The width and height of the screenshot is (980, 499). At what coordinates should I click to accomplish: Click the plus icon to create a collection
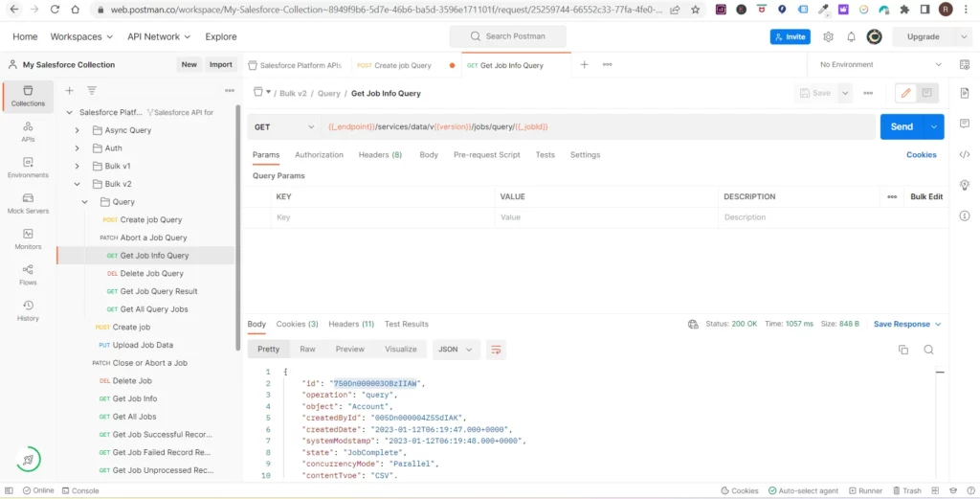tap(69, 91)
